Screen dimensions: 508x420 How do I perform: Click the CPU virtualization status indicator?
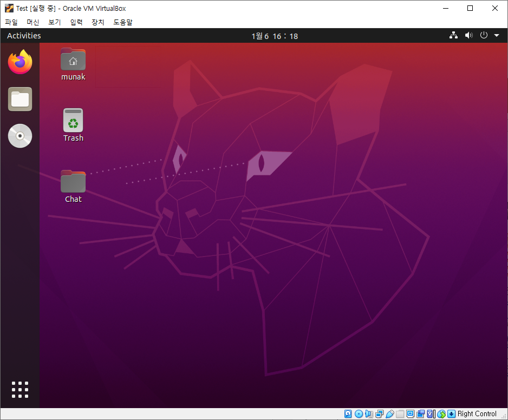tap(431, 414)
